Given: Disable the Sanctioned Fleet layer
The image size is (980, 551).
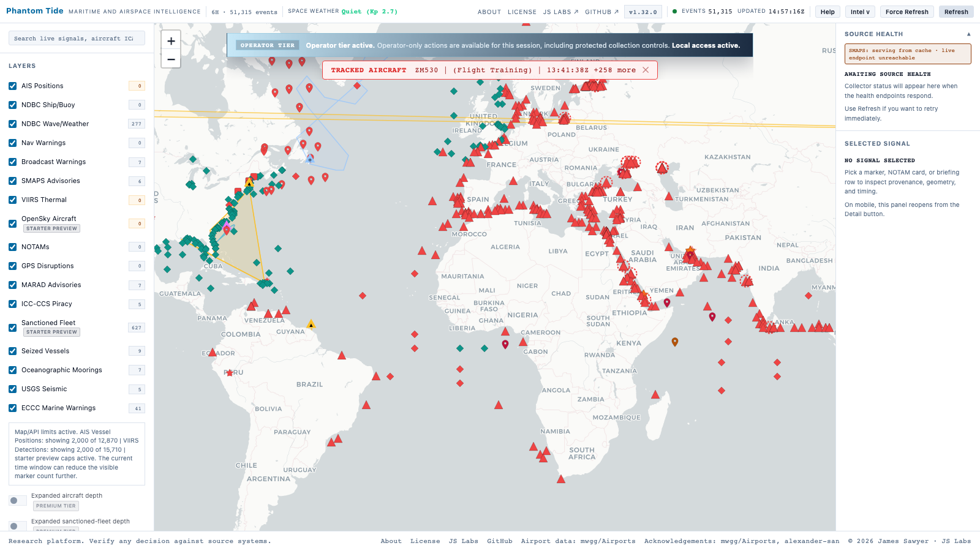Looking at the screenshot, I should click(13, 328).
